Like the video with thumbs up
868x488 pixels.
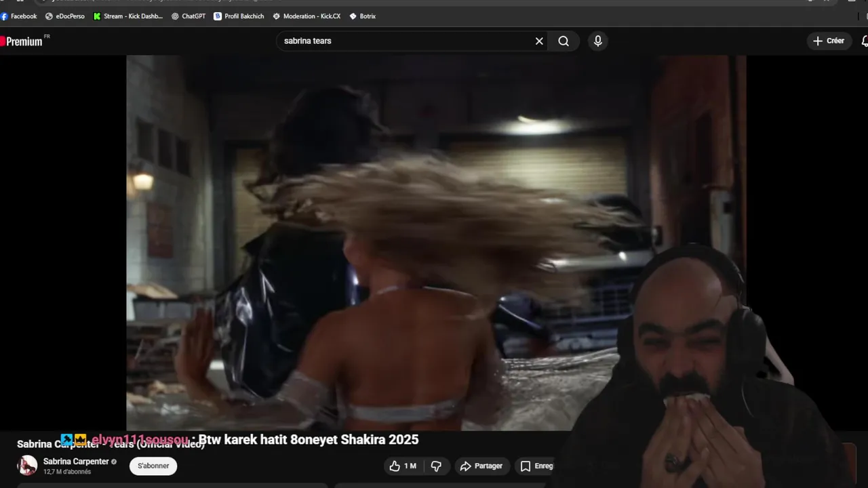pyautogui.click(x=403, y=466)
